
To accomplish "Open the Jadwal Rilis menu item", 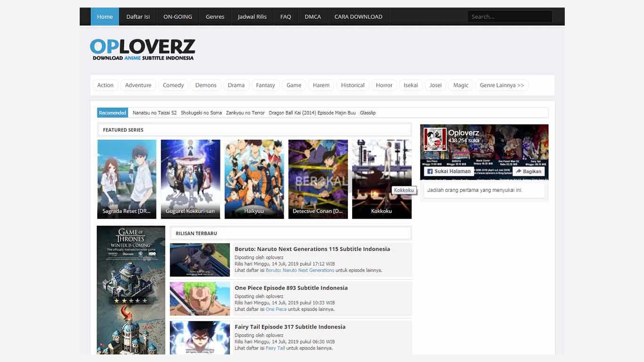I will coord(252,16).
